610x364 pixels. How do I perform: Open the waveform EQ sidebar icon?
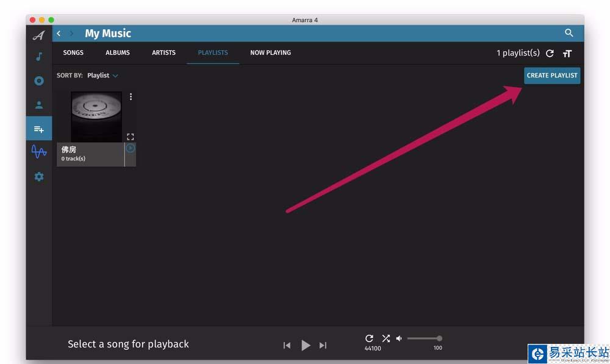pyautogui.click(x=39, y=151)
